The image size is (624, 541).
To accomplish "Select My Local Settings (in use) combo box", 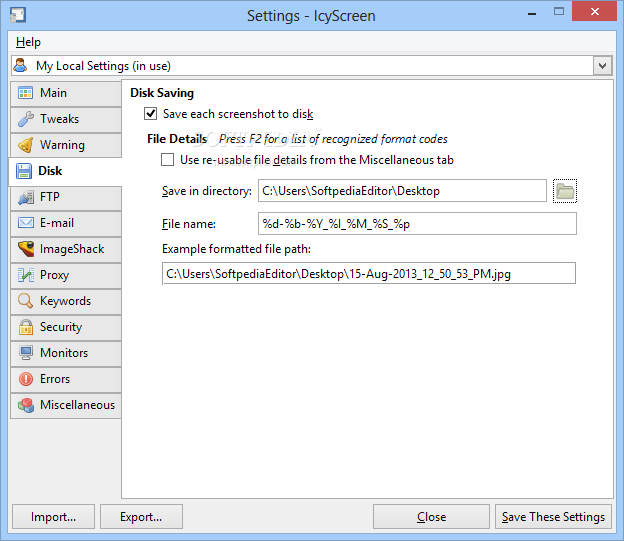I will tap(311, 66).
